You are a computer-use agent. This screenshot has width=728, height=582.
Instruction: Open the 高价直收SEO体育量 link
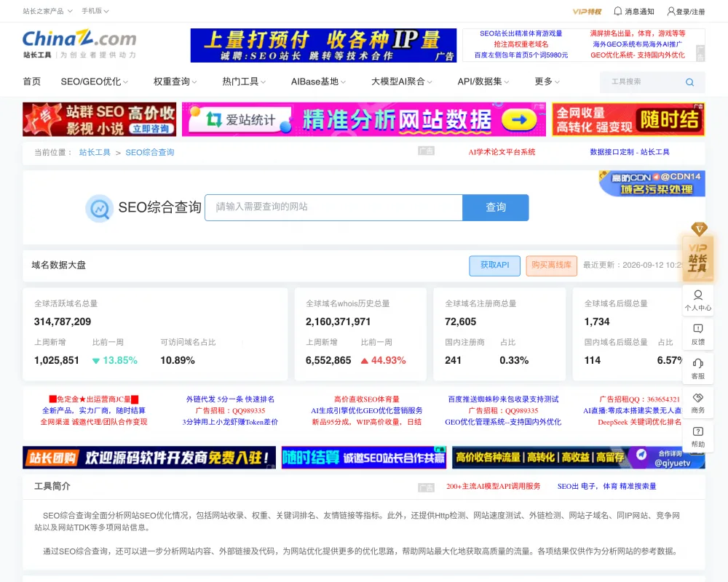(x=367, y=399)
